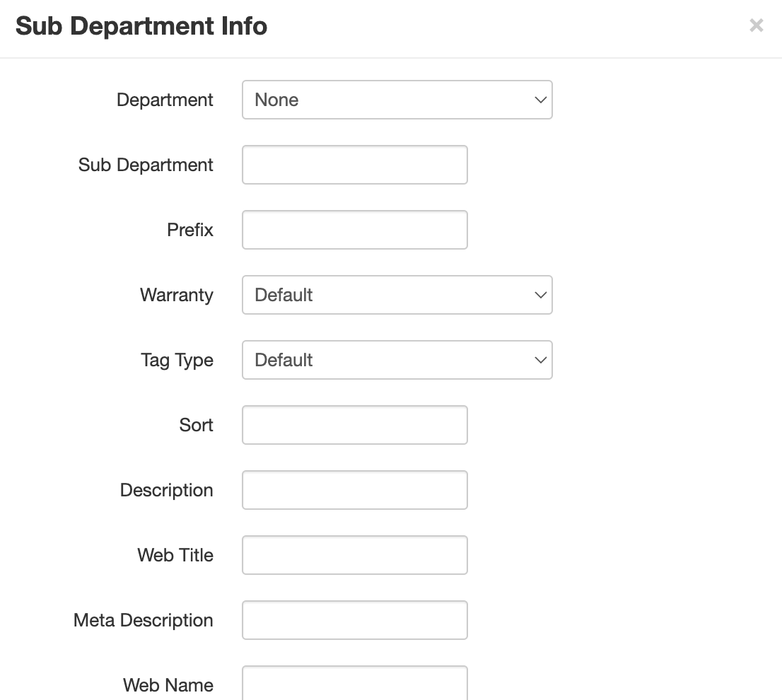Screen dimensions: 782x700
Task: Focus the Web Title input field
Action: [354, 555]
